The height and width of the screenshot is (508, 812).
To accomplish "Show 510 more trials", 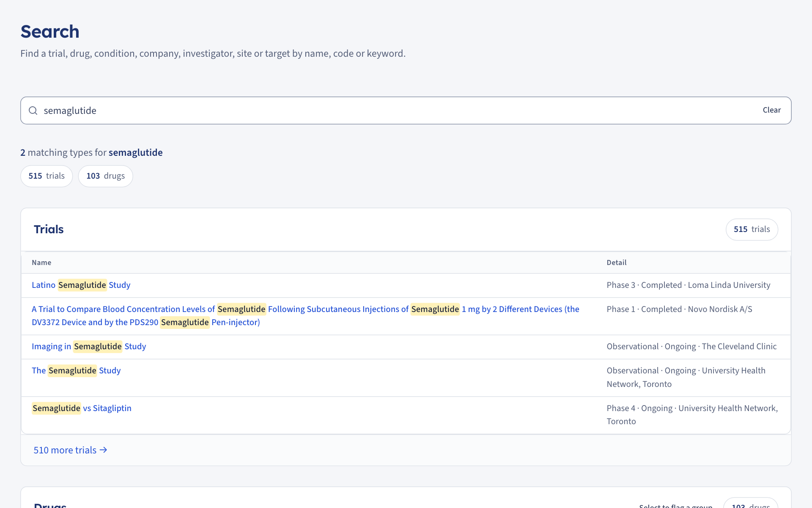I will click(70, 450).
